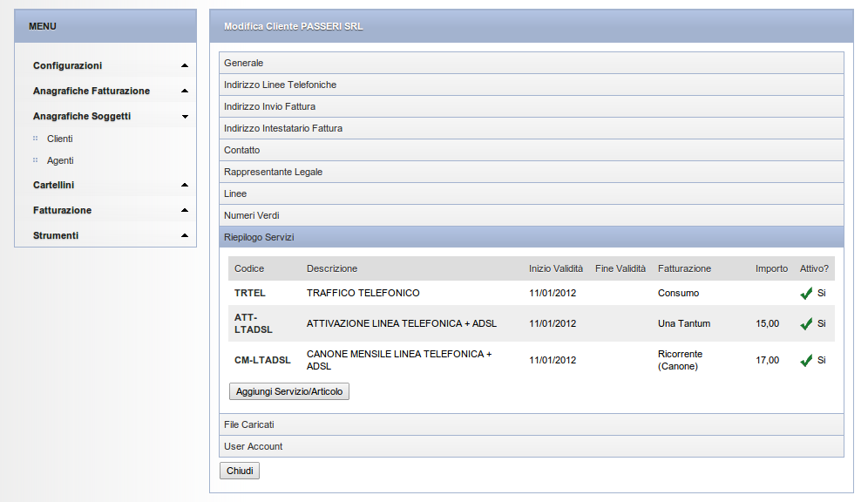Click 17,00 amount cell
868x502 pixels.
pos(767,360)
